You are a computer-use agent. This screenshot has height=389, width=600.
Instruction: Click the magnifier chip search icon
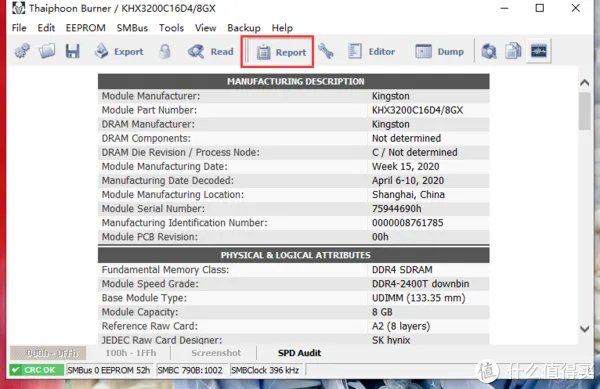pyautogui.click(x=489, y=51)
